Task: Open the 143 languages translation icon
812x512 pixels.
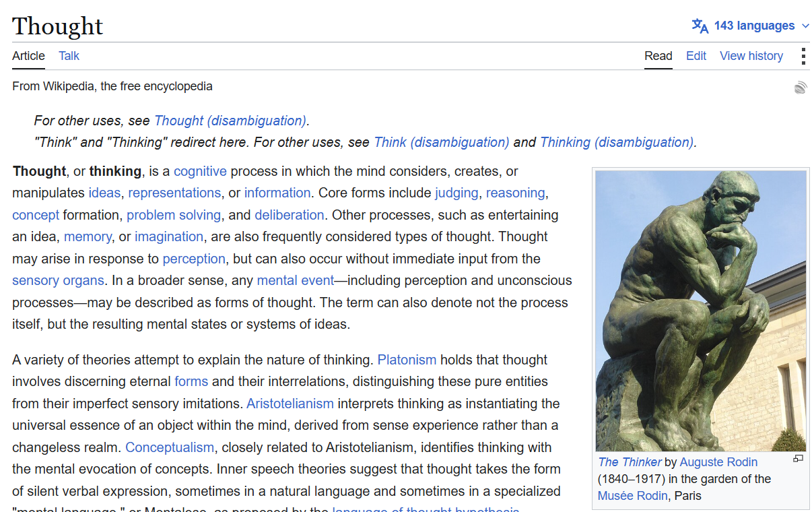Action: (700, 26)
